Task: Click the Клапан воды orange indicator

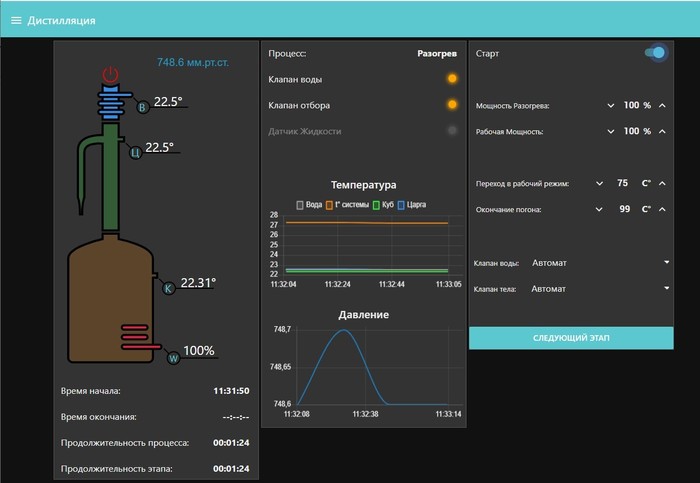Action: (x=452, y=79)
